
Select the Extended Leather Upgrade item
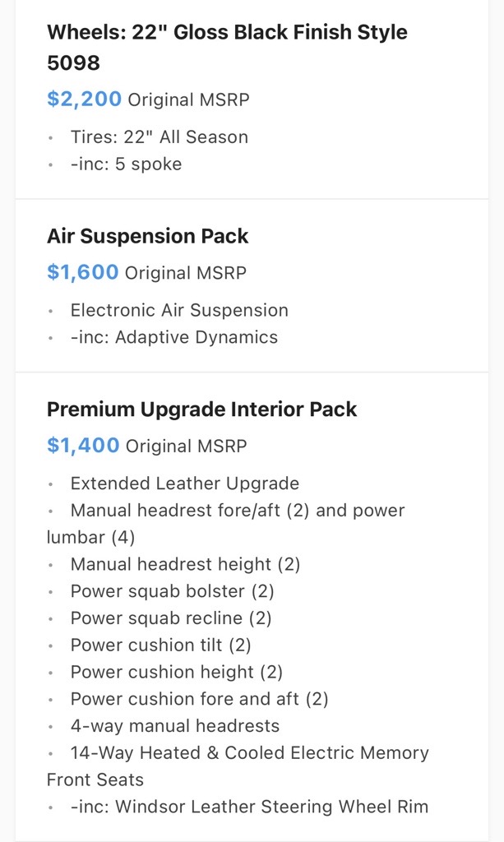coord(185,483)
